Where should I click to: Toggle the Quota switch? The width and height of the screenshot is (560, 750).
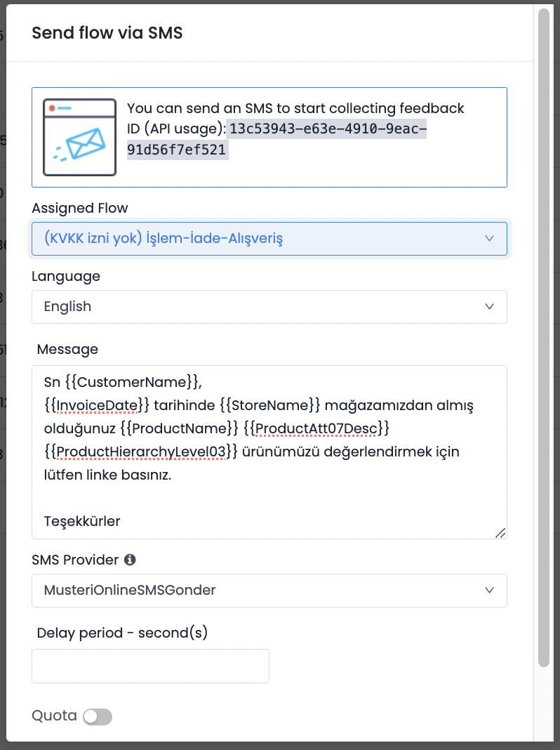(98, 716)
